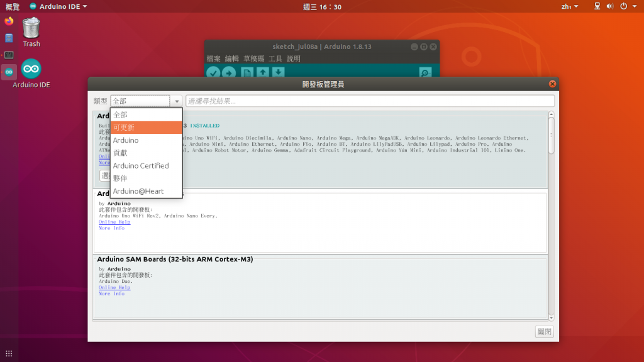Select 全部 in the type dropdown list
The width and height of the screenshot is (644, 362).
[x=146, y=114]
